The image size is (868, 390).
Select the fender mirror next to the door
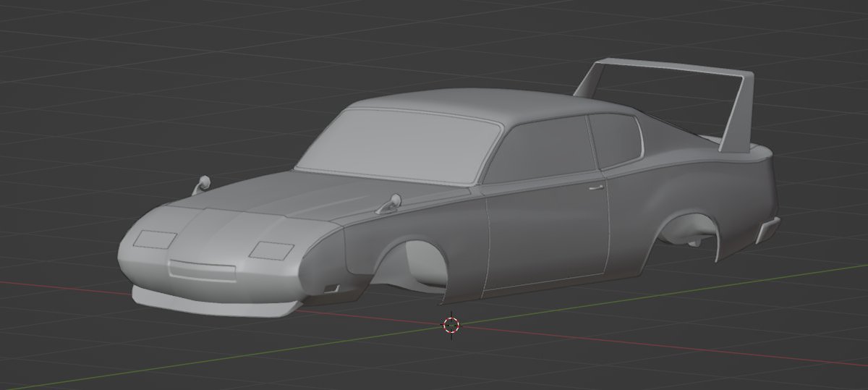pyautogui.click(x=390, y=204)
